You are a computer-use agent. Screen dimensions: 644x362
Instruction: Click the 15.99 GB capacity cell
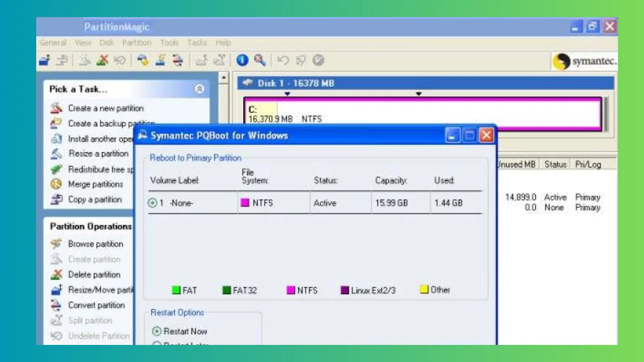click(391, 203)
